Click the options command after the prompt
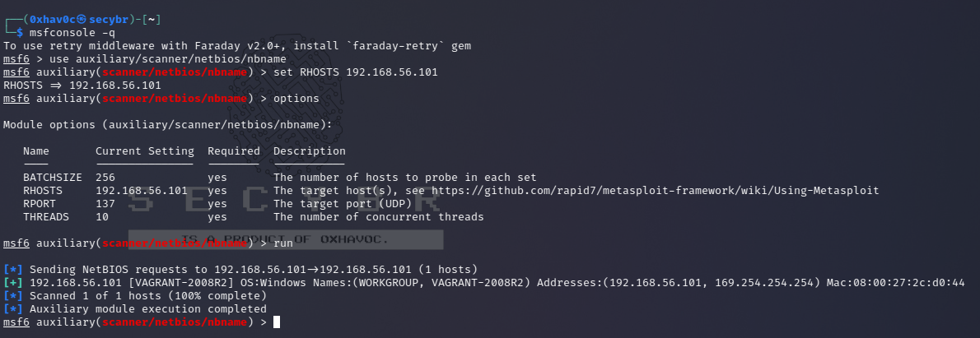The image size is (980, 338). pos(296,99)
